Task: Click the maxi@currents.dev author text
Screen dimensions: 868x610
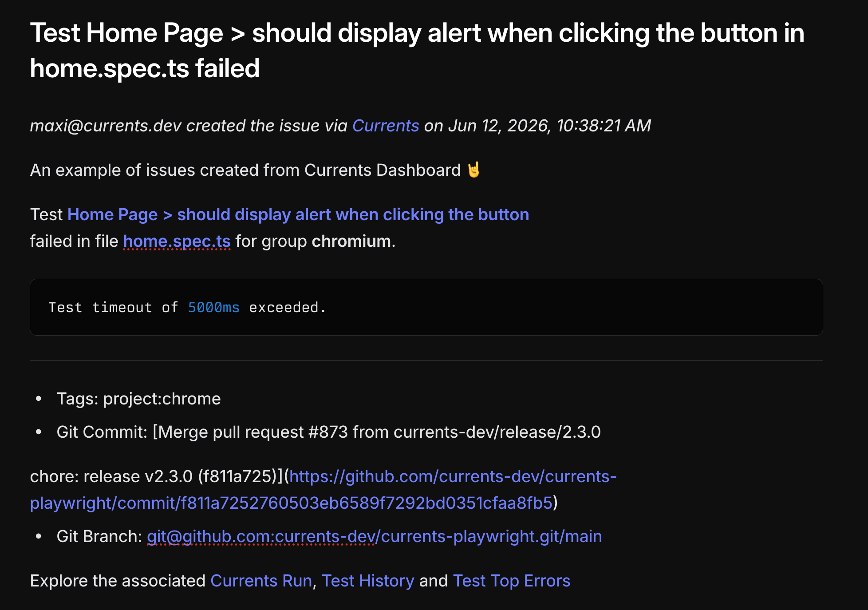Action: [106, 126]
